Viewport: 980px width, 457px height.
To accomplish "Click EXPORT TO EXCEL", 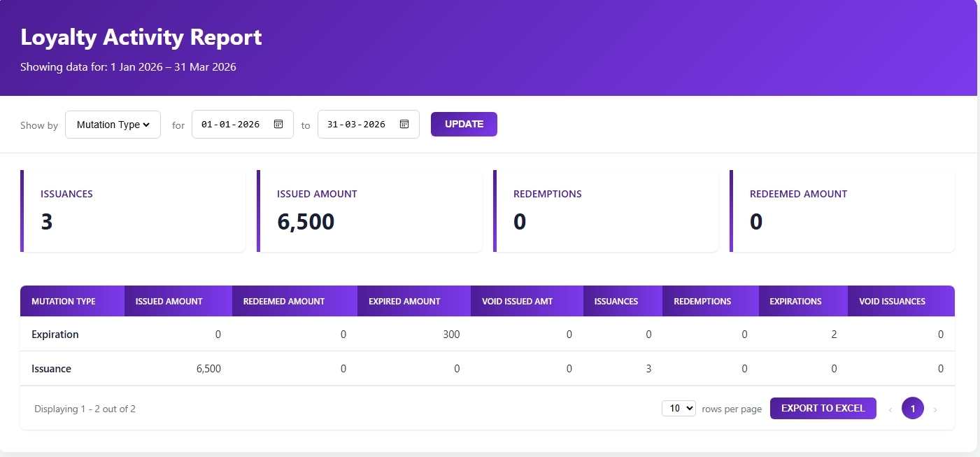I will pyautogui.click(x=823, y=408).
